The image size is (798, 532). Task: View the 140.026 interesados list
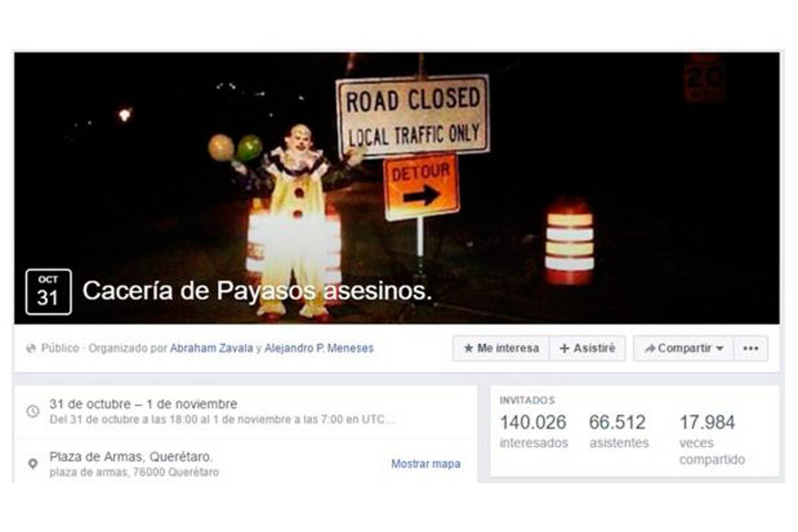coord(533,432)
